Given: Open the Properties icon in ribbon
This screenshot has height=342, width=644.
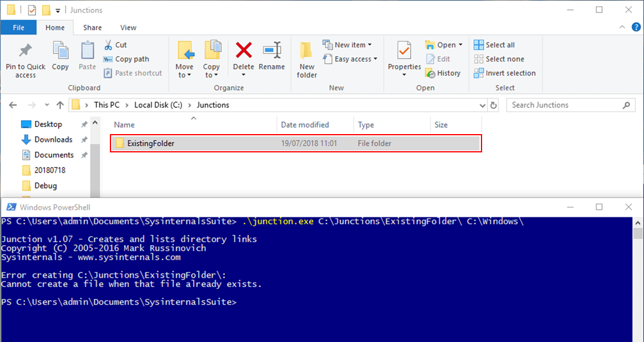Looking at the screenshot, I should click(x=404, y=51).
